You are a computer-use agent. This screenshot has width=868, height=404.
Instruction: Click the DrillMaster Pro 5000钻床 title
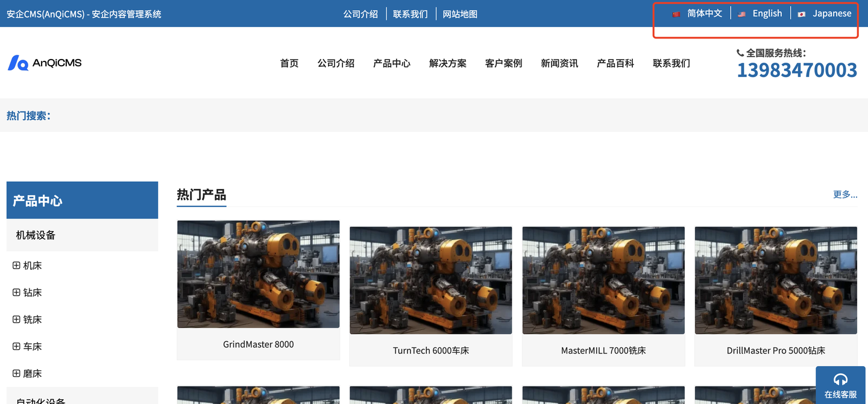[776, 350]
